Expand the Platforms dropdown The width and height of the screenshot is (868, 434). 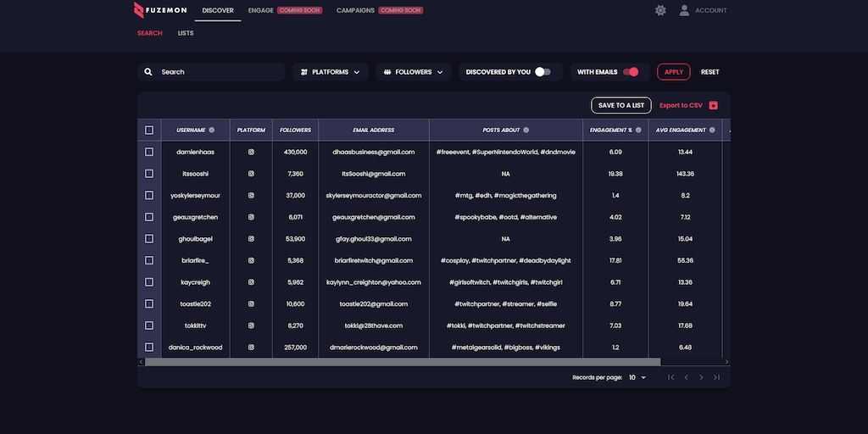tap(330, 72)
